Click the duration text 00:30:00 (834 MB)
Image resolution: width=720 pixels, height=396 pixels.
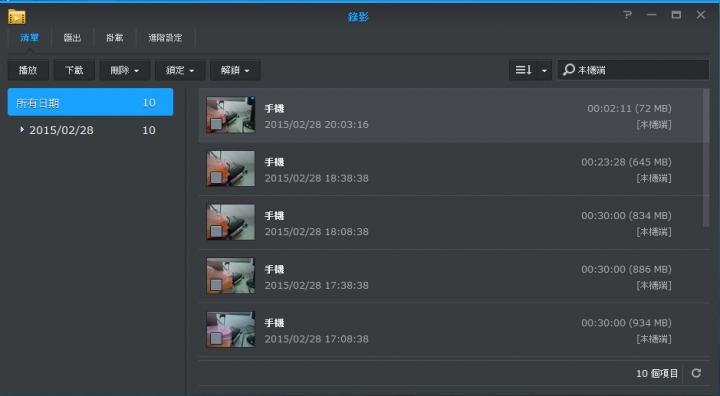[x=626, y=215]
